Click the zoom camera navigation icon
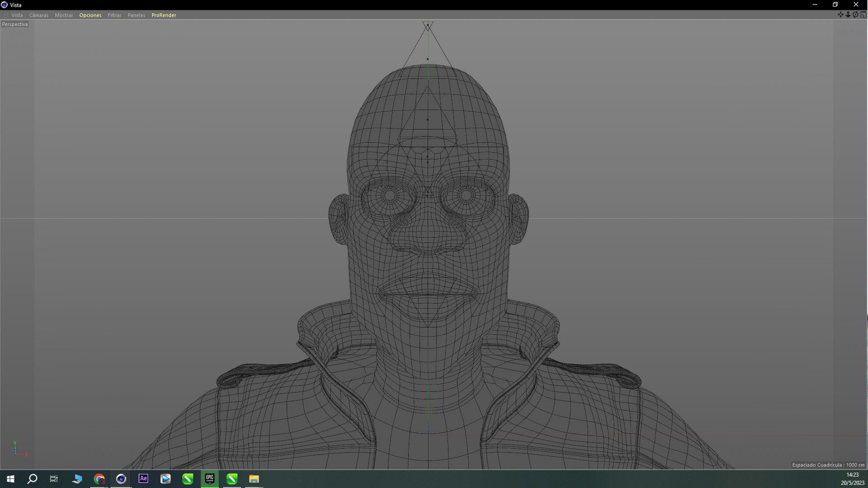Image resolution: width=868 pixels, height=488 pixels. 848,15
